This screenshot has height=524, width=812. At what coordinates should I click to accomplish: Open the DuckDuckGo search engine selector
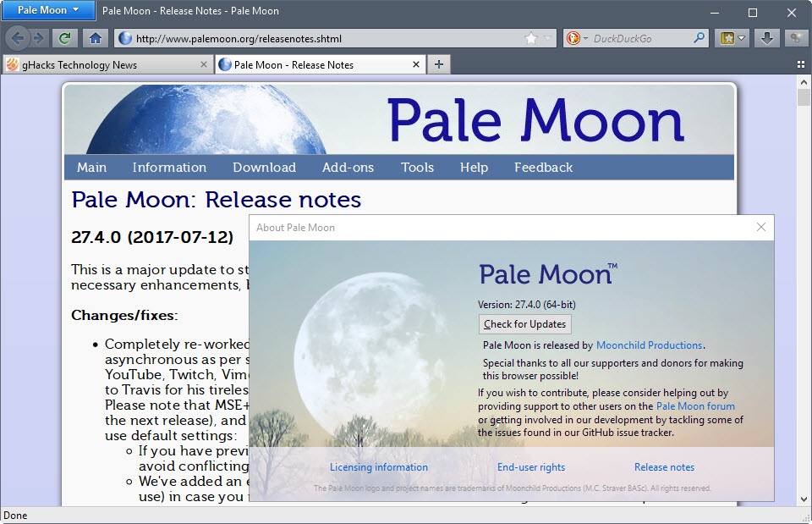point(577,38)
